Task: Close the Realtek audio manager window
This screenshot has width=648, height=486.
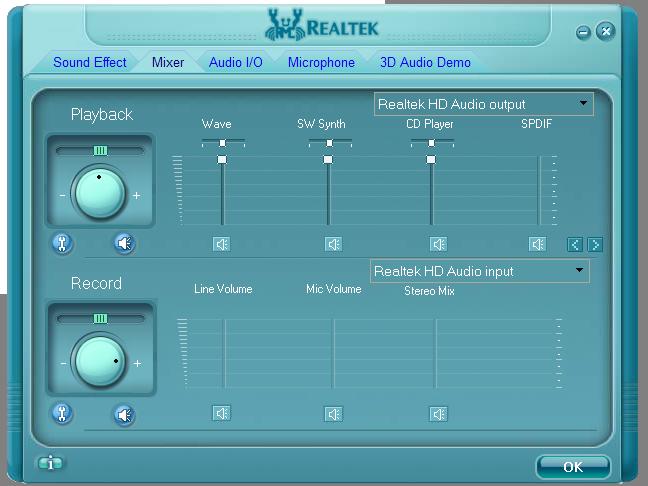Action: tap(606, 31)
